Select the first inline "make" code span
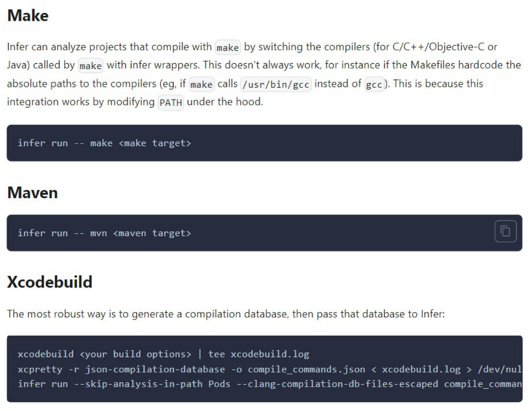The height and width of the screenshot is (411, 532). click(227, 47)
